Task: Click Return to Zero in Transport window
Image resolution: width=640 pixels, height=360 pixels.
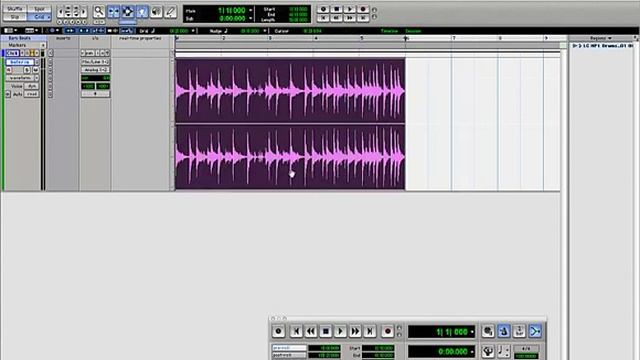Action: (x=296, y=331)
